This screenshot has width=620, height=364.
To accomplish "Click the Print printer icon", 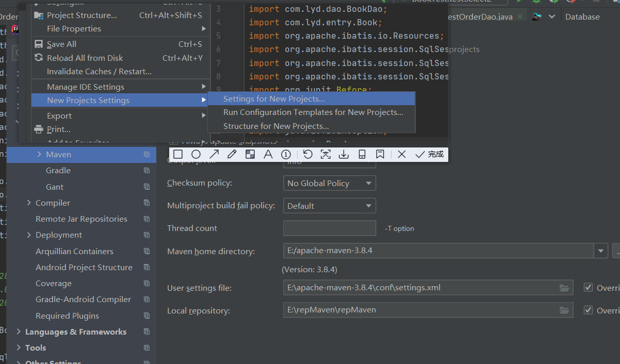I will tap(39, 129).
